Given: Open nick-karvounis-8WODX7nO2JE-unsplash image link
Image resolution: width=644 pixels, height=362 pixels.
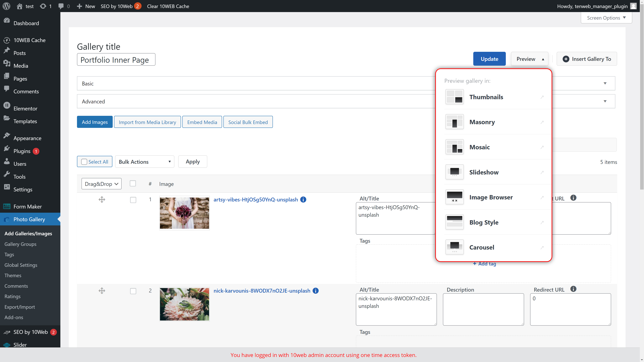Looking at the screenshot, I should [x=262, y=291].
